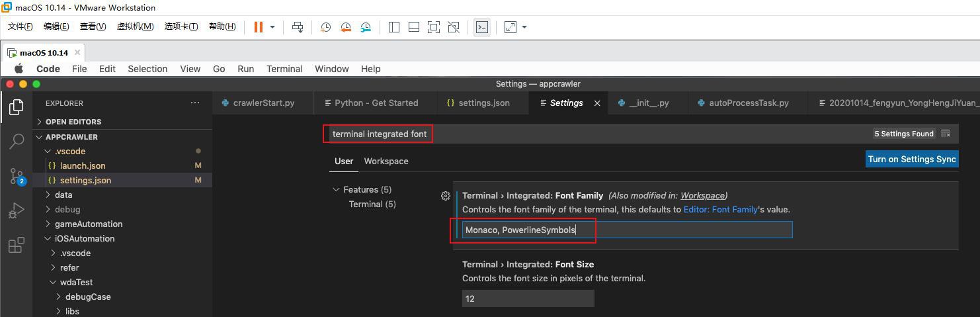Select the User settings tab
This screenshot has width=980, height=317.
(344, 161)
